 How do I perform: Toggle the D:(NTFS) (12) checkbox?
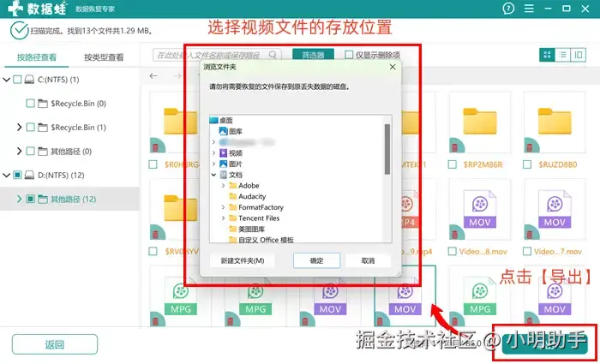click(x=17, y=175)
